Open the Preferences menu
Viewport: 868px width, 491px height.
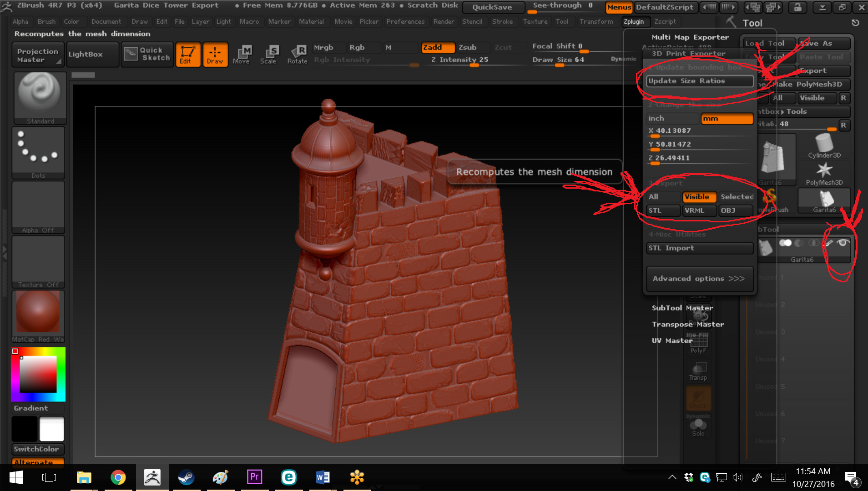click(405, 22)
